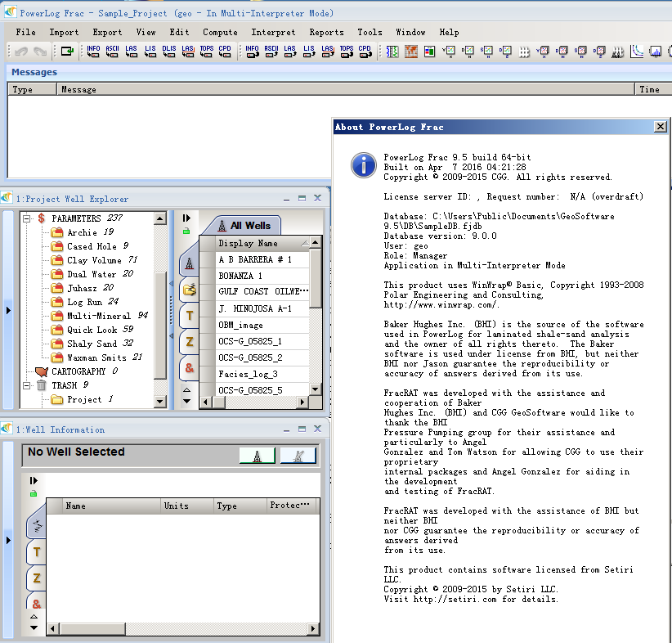Click the Undo arrow in the toolbar

21,52
